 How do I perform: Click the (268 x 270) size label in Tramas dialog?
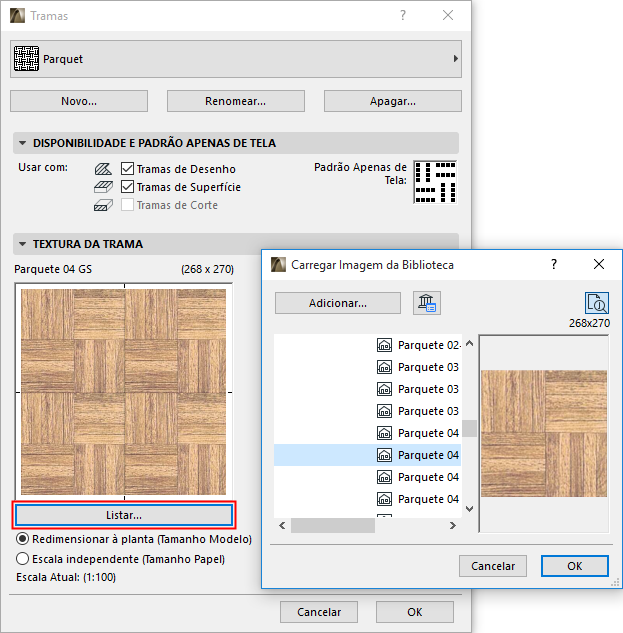tap(207, 269)
